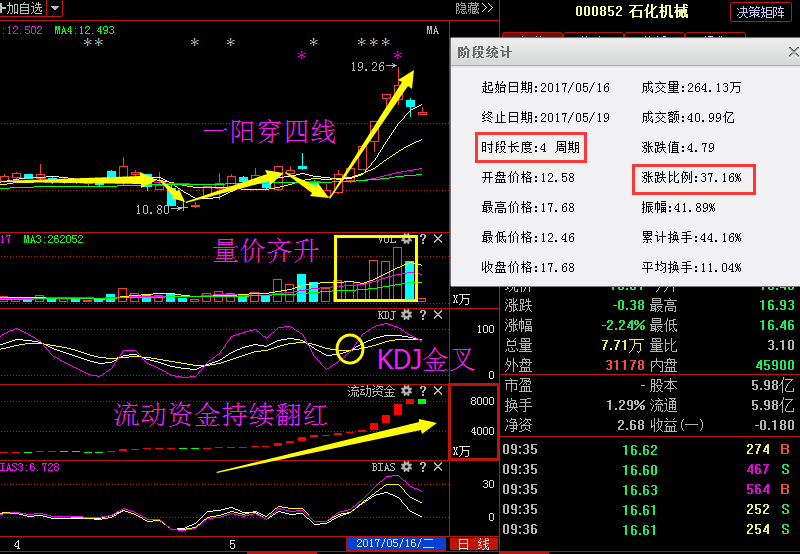The image size is (800, 554).
Task: Open BIAS indicator help question mark
Action: (x=422, y=466)
